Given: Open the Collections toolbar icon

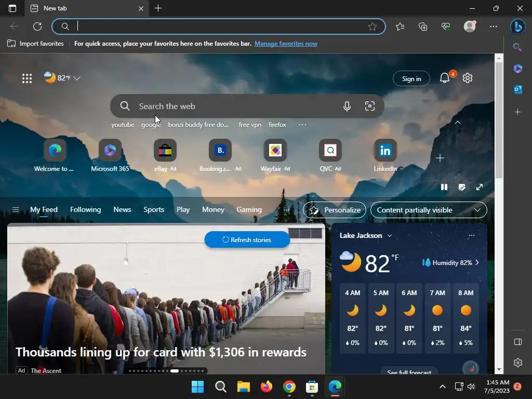Looking at the screenshot, I should tap(423, 26).
